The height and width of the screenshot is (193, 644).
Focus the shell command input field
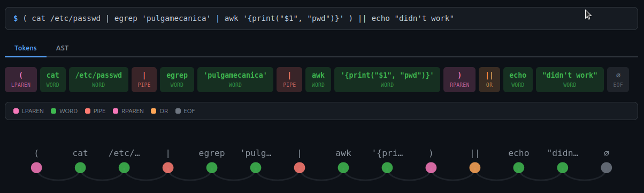pyautogui.click(x=321, y=18)
